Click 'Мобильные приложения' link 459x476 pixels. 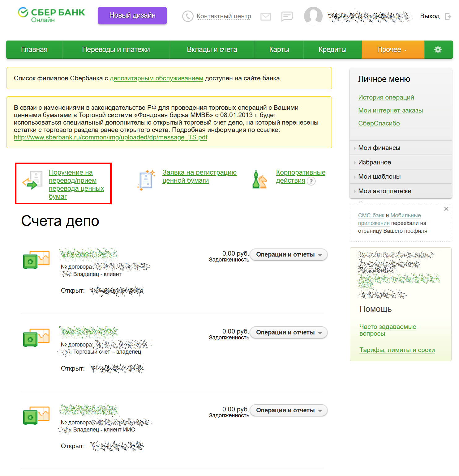(x=390, y=219)
